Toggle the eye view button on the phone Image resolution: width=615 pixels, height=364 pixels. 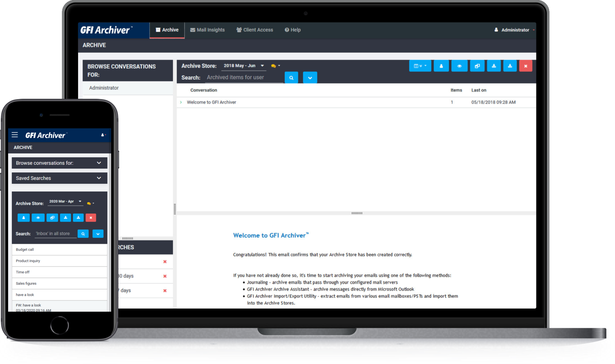pyautogui.click(x=38, y=218)
